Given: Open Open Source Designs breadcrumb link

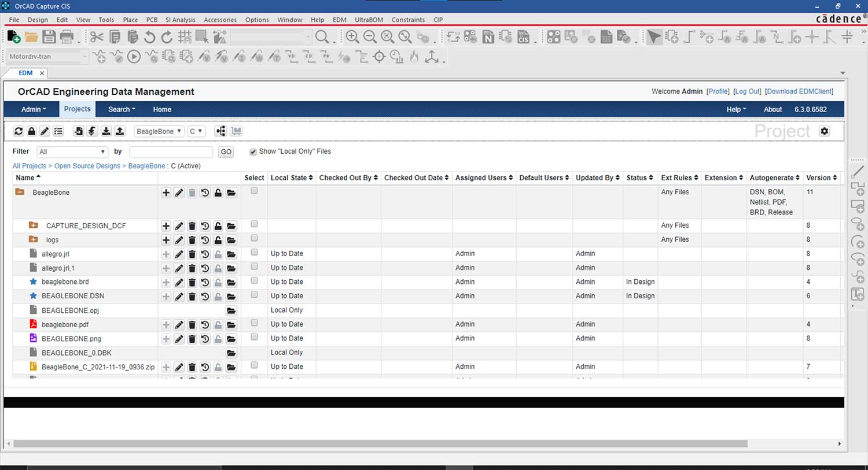Looking at the screenshot, I should (87, 166).
